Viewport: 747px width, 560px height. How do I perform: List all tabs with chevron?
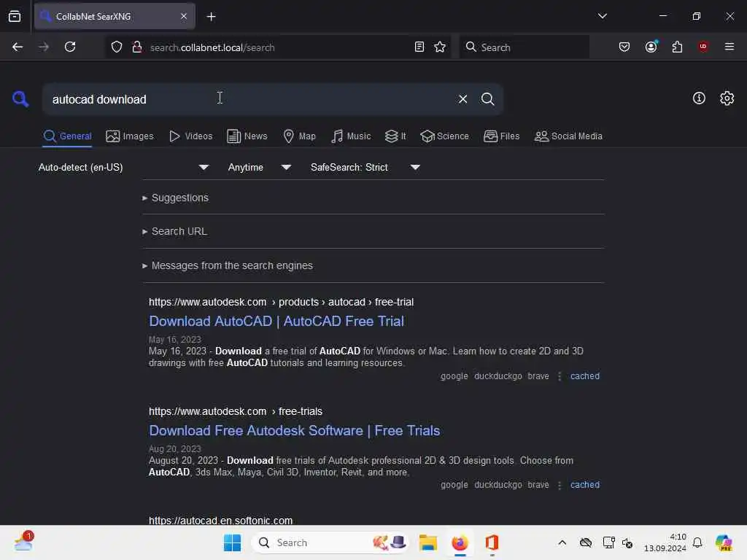[602, 16]
